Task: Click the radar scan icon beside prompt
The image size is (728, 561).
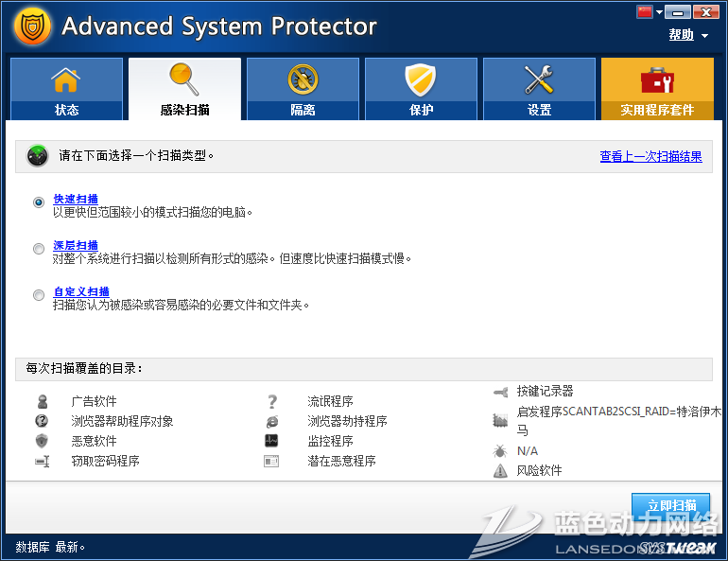Action: point(38,156)
